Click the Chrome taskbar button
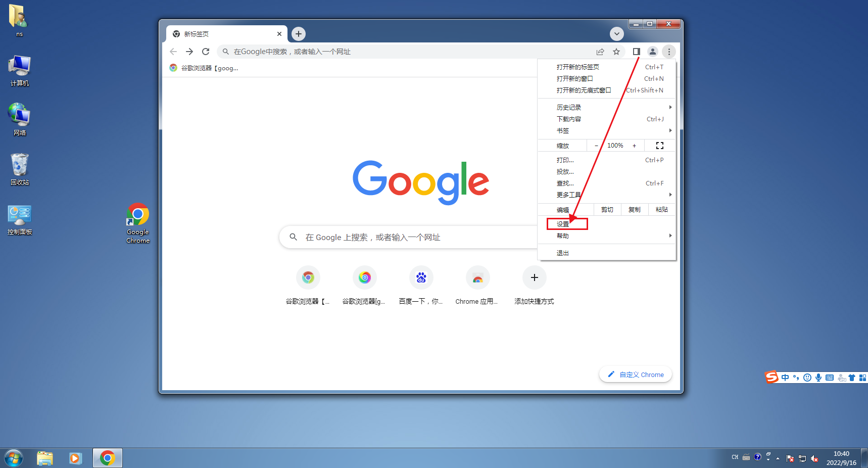 (x=107, y=458)
